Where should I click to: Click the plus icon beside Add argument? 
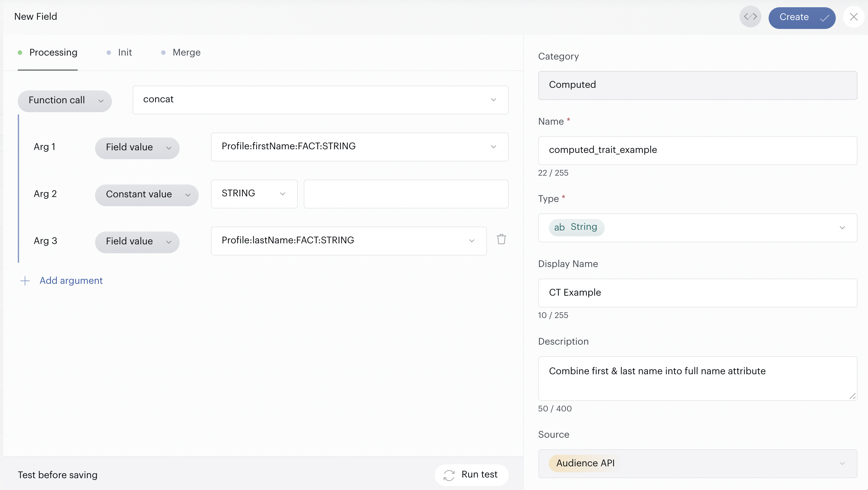pyautogui.click(x=25, y=281)
